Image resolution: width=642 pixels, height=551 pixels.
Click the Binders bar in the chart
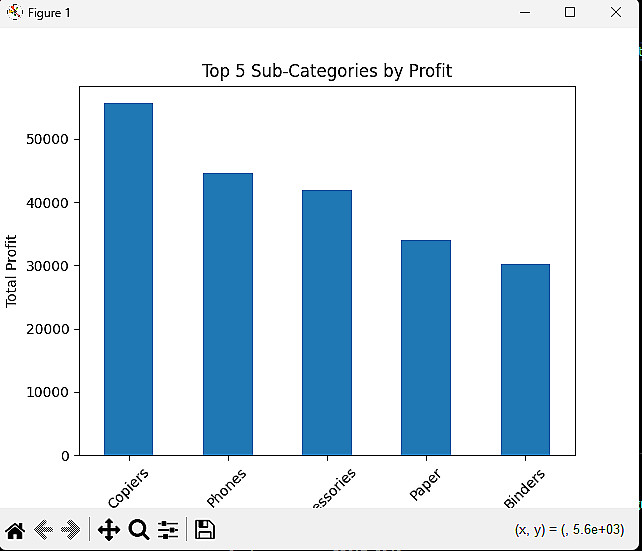525,360
